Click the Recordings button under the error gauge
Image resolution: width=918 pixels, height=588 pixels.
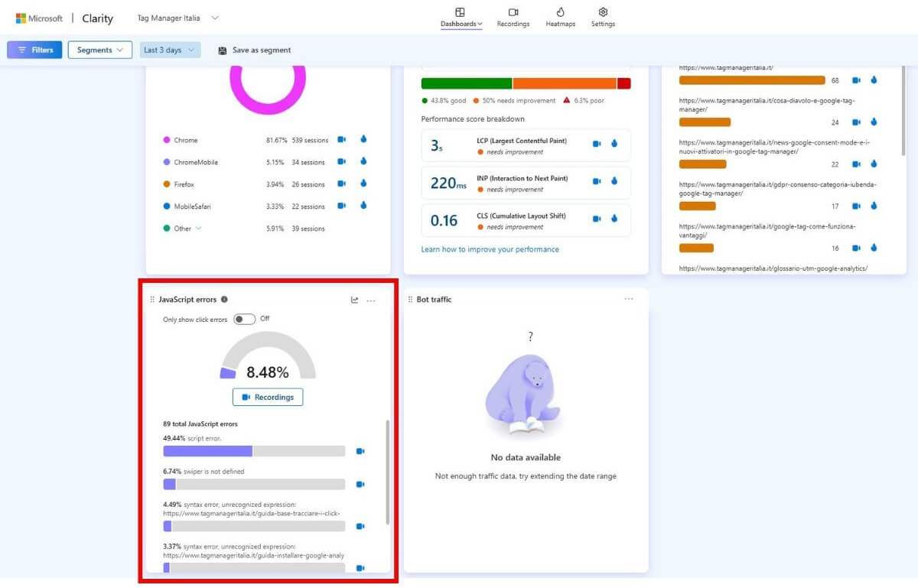267,397
